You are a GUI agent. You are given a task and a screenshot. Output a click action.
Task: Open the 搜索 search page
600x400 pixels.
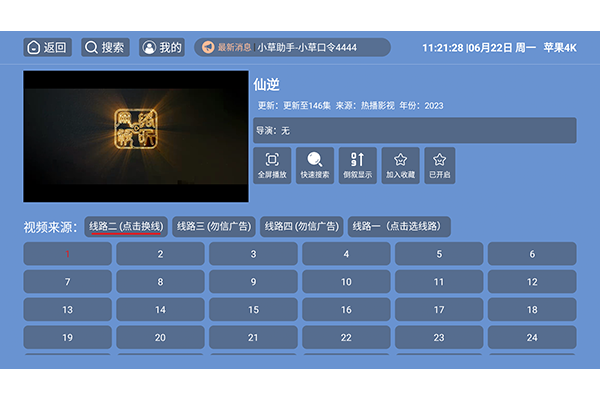pos(105,47)
